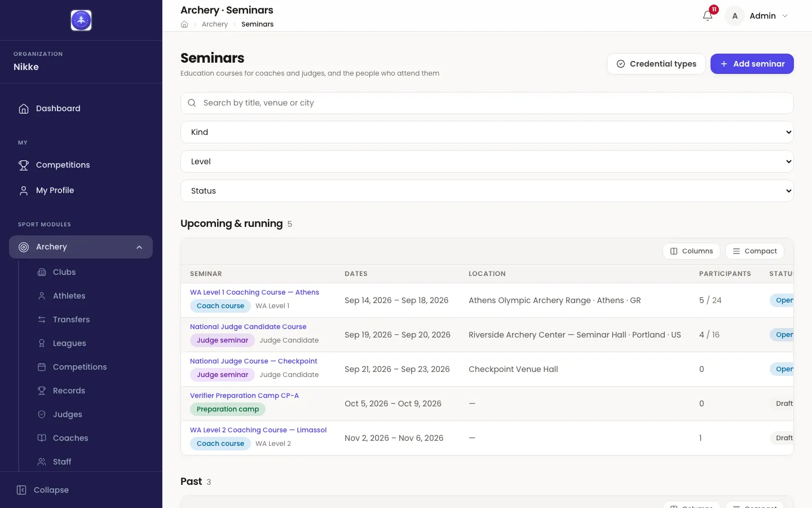Screen dimensions: 812x508
Task: Click the Dashboard house icon
Action: [x=24, y=108]
